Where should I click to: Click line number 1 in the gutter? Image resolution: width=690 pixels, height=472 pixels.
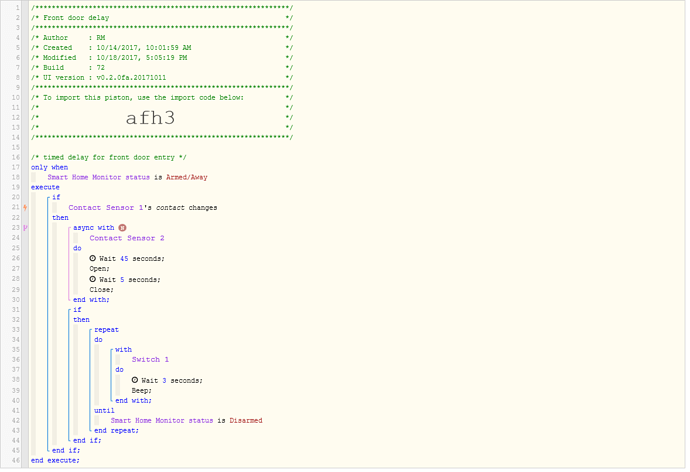click(18, 8)
